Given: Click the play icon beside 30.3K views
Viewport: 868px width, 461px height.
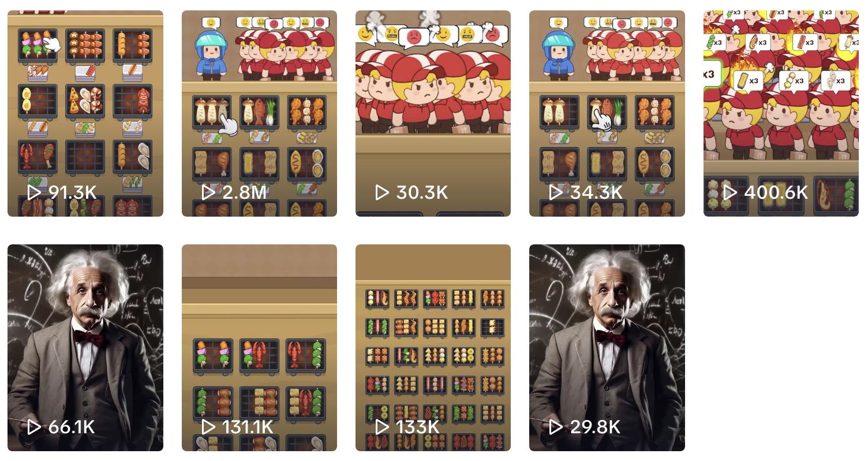Looking at the screenshot, I should point(382,192).
